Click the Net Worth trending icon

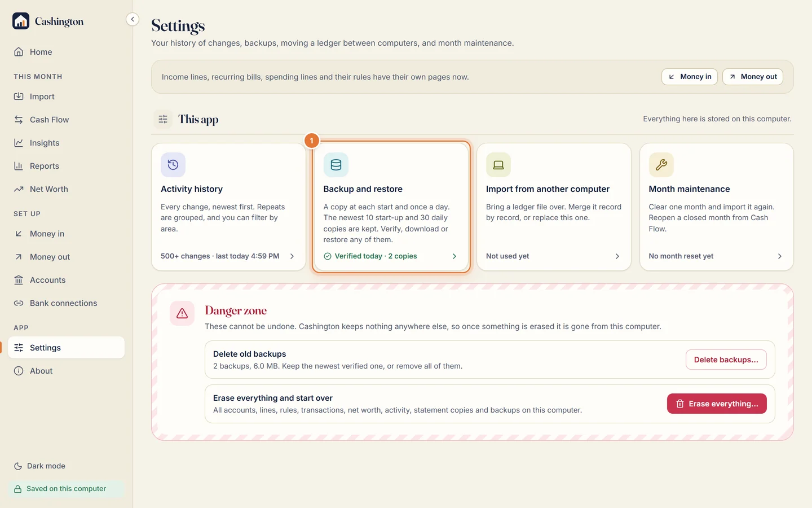[x=19, y=189]
